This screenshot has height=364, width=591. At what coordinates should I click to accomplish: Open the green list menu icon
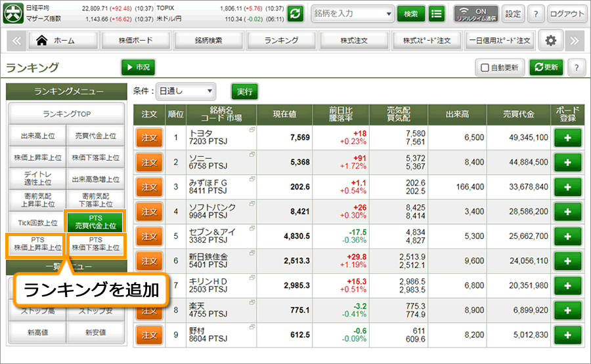click(437, 14)
